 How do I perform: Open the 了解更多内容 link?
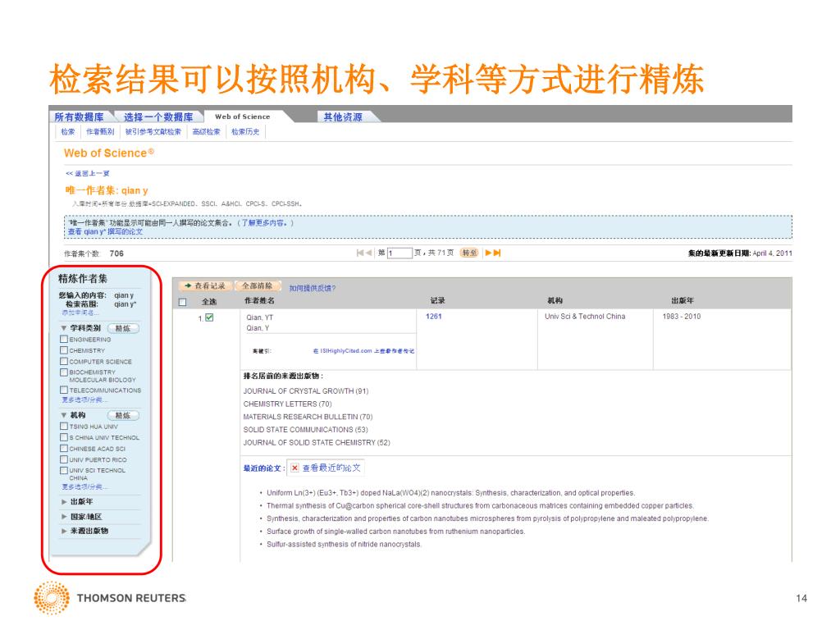264,223
